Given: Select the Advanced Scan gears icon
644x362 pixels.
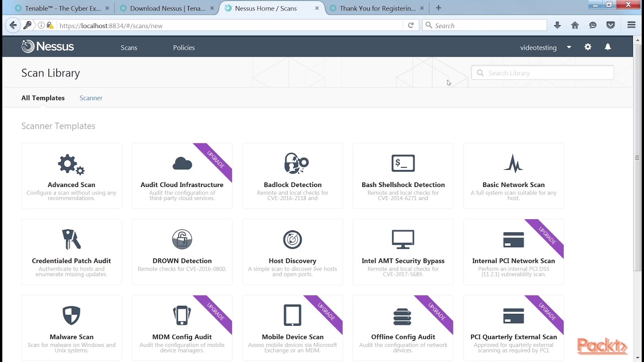Looking at the screenshot, I should click(71, 164).
